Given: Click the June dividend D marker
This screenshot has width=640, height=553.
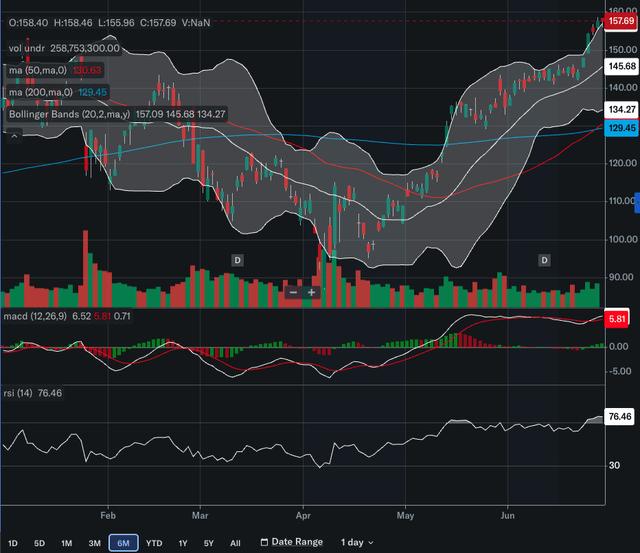Looking at the screenshot, I should pos(544,260).
